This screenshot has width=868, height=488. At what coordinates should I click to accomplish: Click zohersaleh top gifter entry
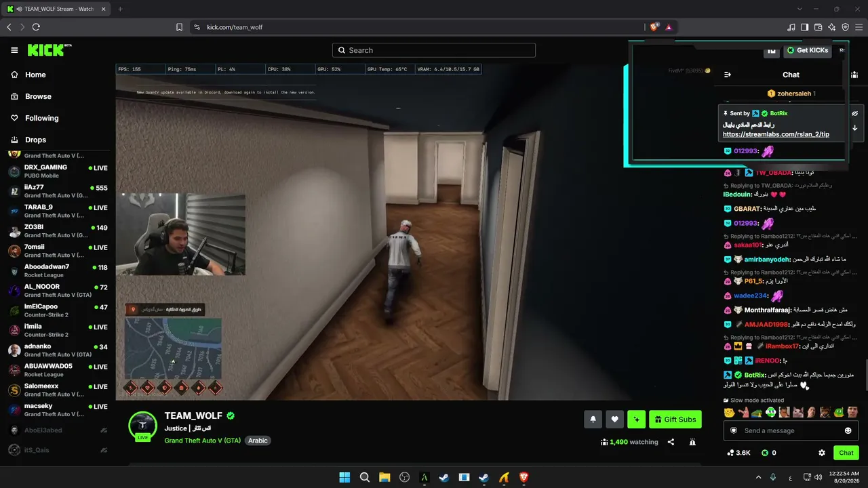(791, 94)
